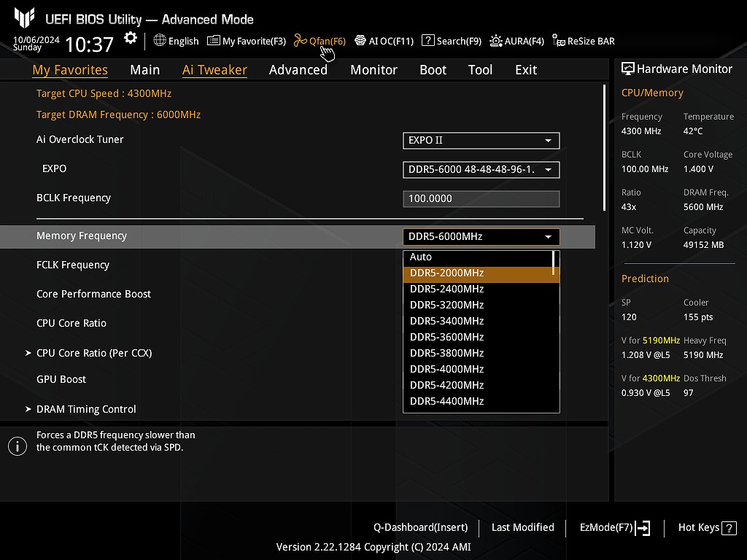
Task: Open the Advanced tab
Action: 298,70
